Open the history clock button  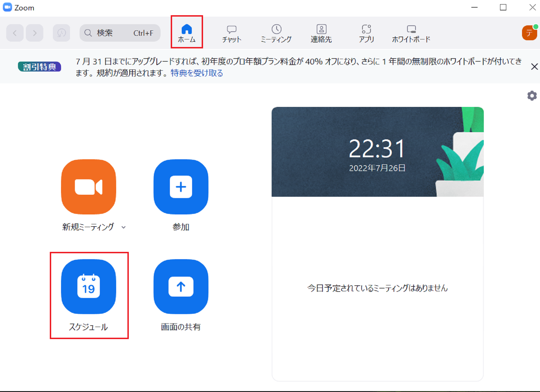[x=61, y=33]
